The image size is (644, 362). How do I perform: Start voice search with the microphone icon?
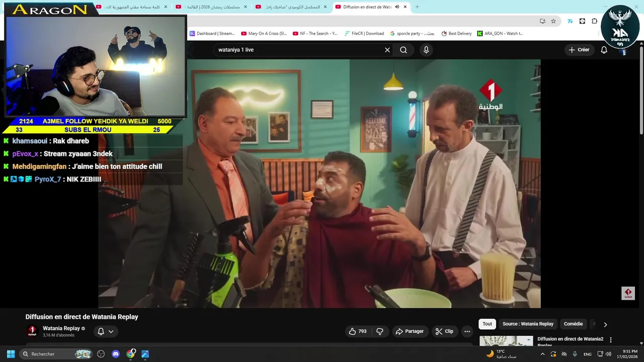[426, 50]
